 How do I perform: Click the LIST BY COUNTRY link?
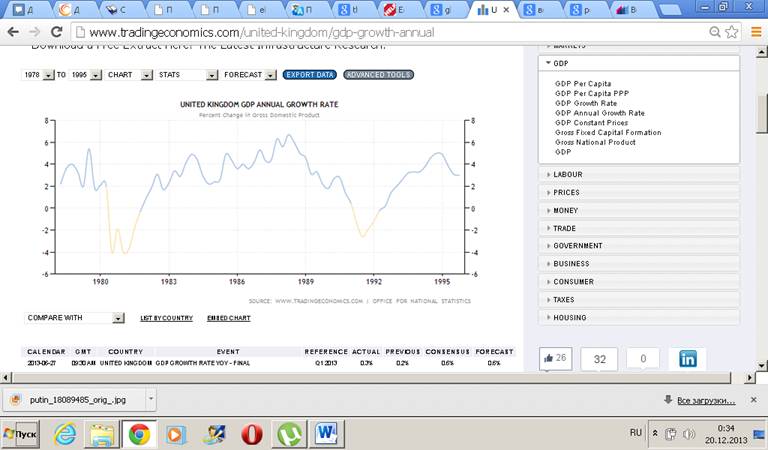166,318
